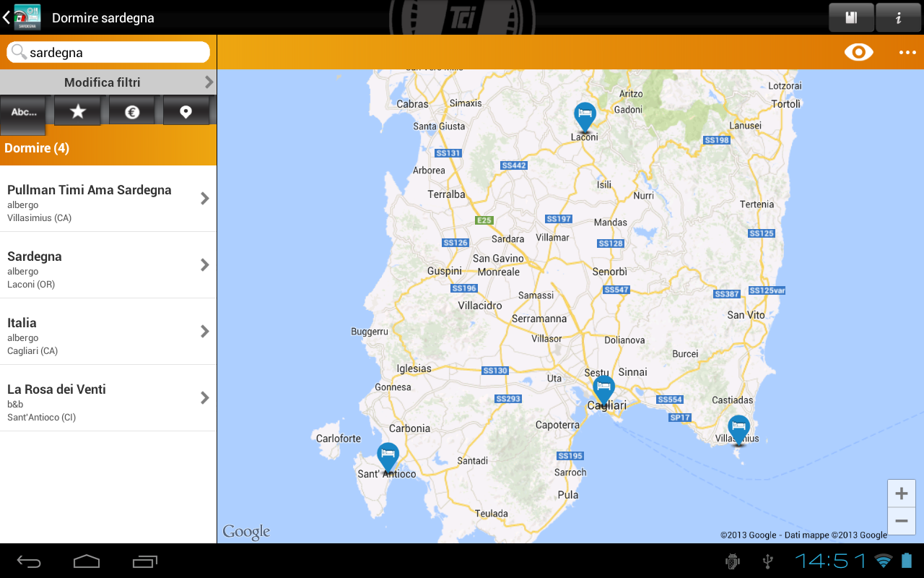Click the Android home navigation button
Image resolution: width=924 pixels, height=578 pixels.
(x=87, y=561)
